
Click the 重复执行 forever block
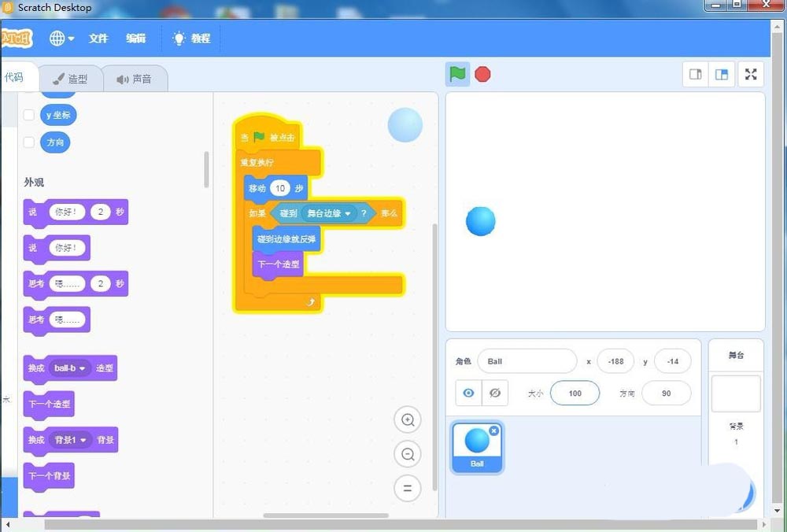pyautogui.click(x=257, y=162)
